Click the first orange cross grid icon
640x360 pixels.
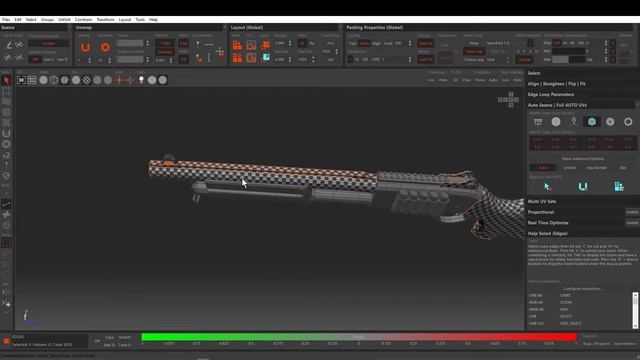point(119,80)
